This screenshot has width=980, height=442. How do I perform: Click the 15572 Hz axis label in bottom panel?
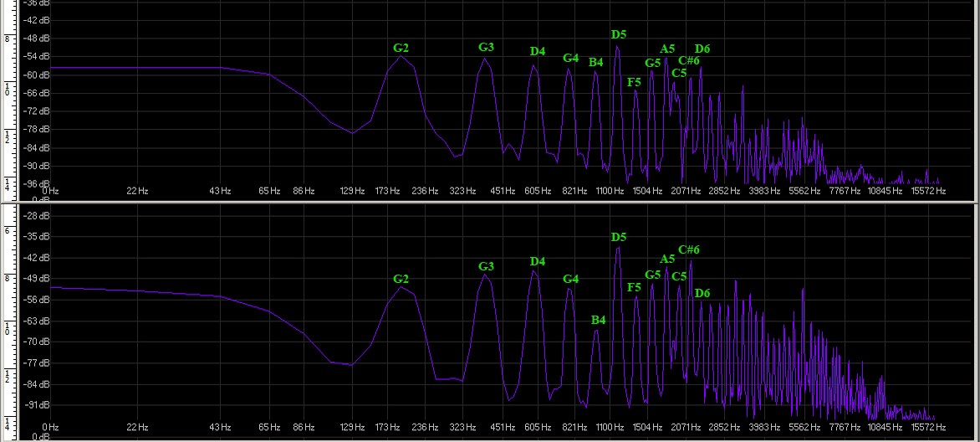[928, 428]
